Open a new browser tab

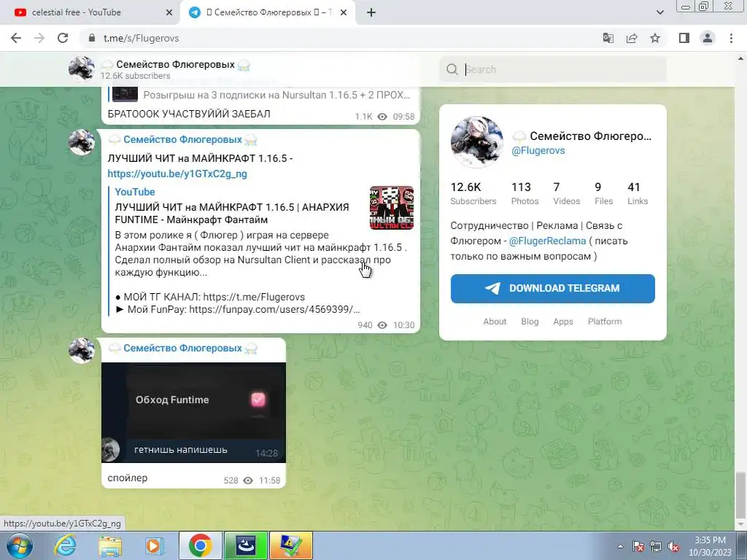pos(371,12)
